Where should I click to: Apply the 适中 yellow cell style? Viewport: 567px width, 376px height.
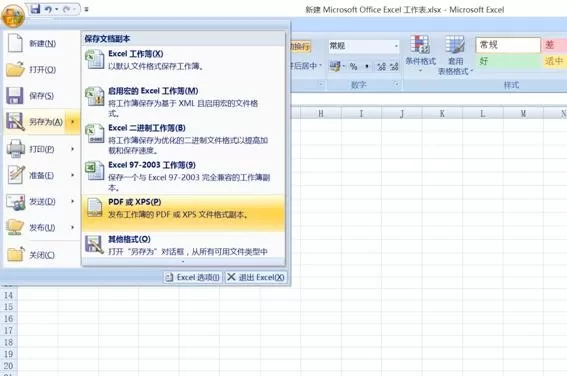tap(554, 61)
